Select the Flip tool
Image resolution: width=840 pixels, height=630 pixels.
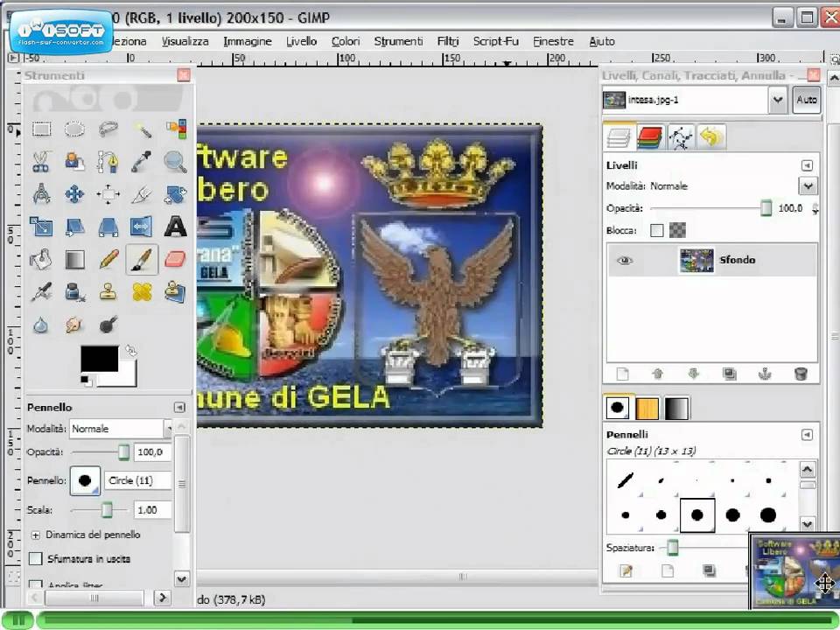(142, 227)
